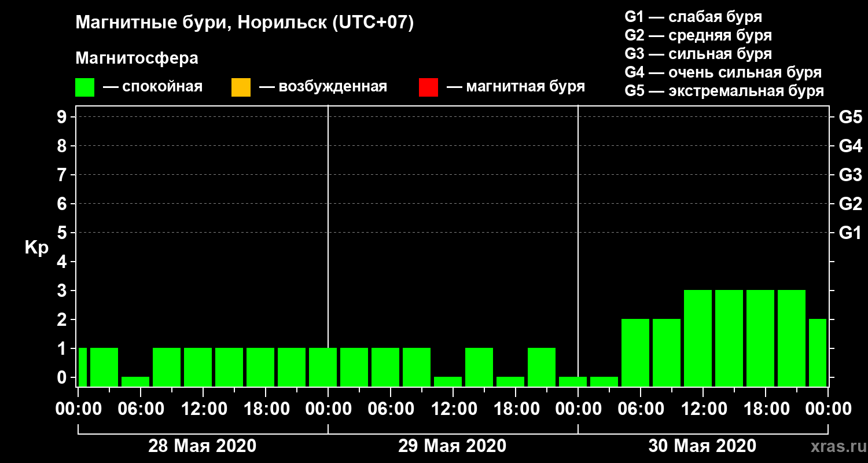Click the Kp 3 bar at 18:00 on 30 Мая
Screen dimensions: 868x463
(x=760, y=338)
